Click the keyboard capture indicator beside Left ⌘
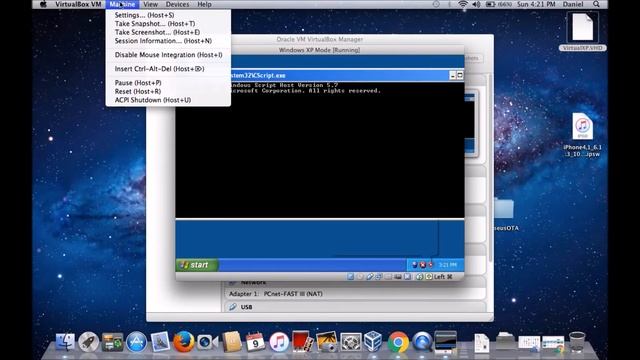 click(x=429, y=277)
